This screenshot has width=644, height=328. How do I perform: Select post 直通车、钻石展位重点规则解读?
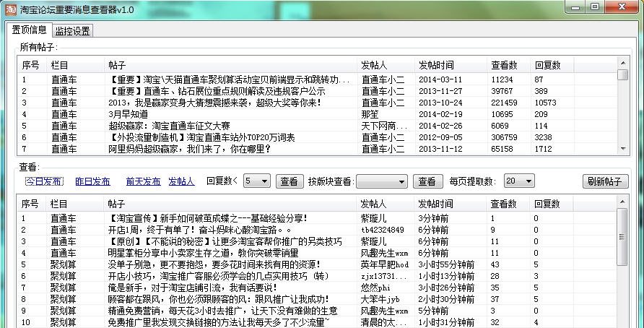point(217,91)
